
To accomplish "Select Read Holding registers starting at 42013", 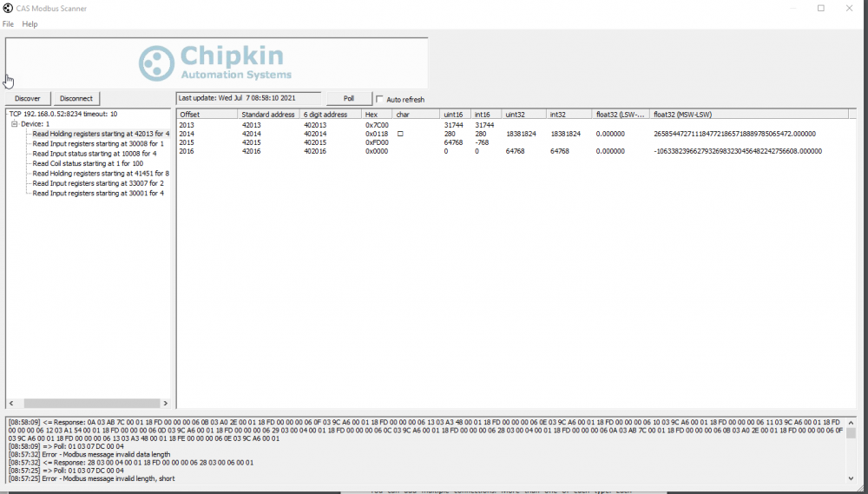I will pos(101,134).
